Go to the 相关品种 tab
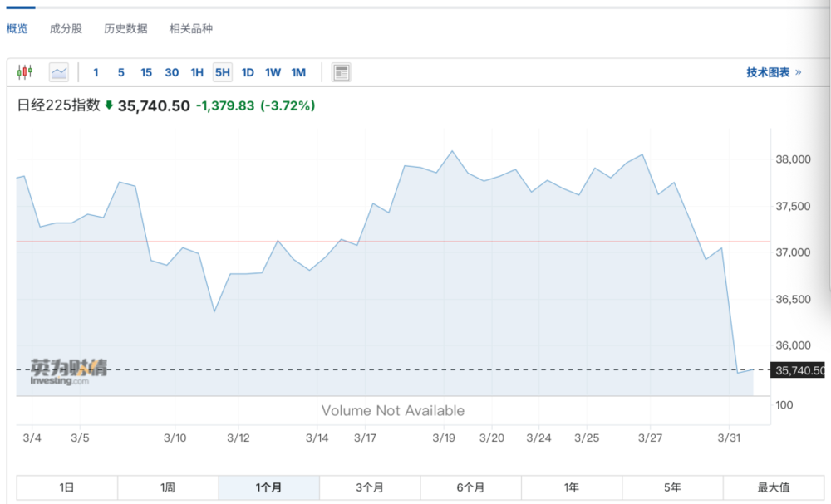This screenshot has width=831, height=504. point(190,28)
